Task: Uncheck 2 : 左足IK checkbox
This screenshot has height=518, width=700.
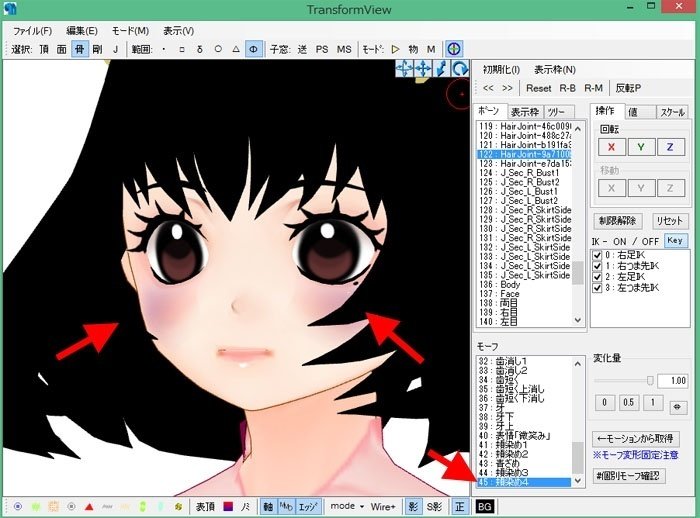Action: [597, 277]
